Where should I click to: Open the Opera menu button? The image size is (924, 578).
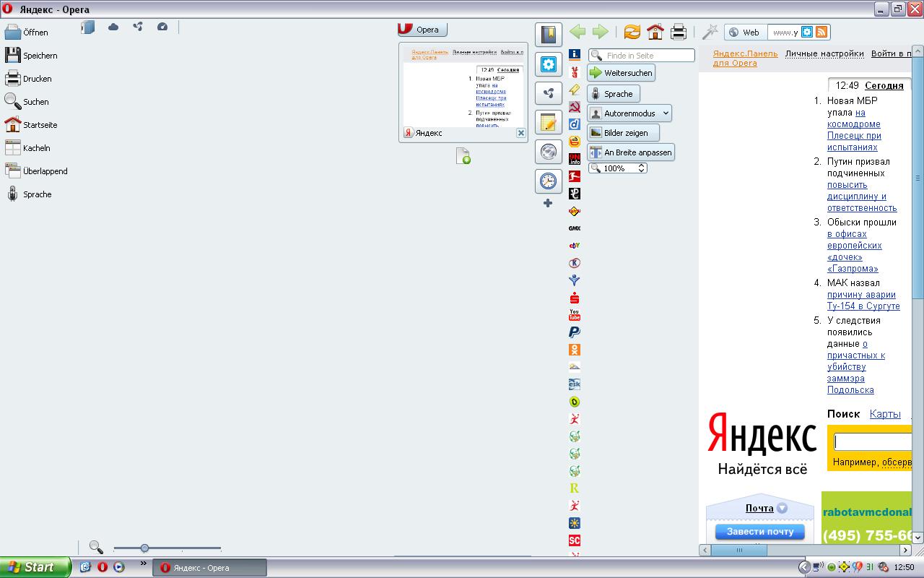[423, 30]
